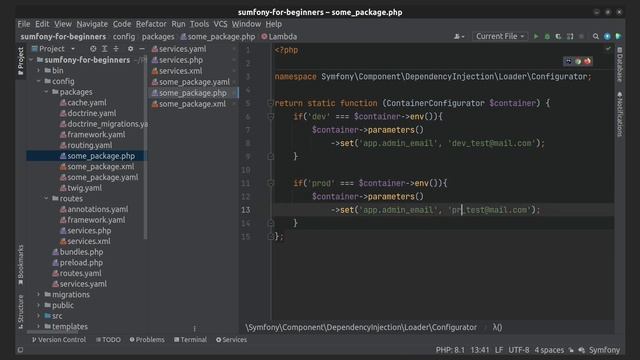The image size is (640, 360).
Task: Click the Select Opened File target icon
Action: click(x=93, y=49)
